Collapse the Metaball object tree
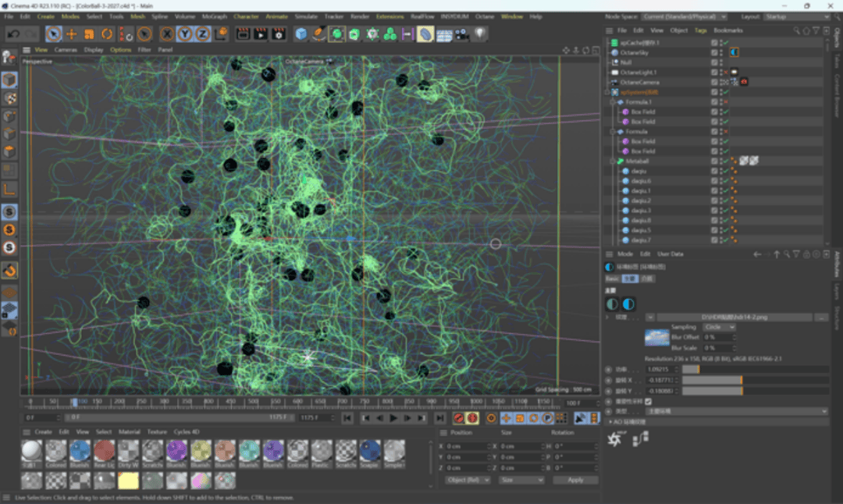Viewport: 843px width, 504px height. [612, 161]
